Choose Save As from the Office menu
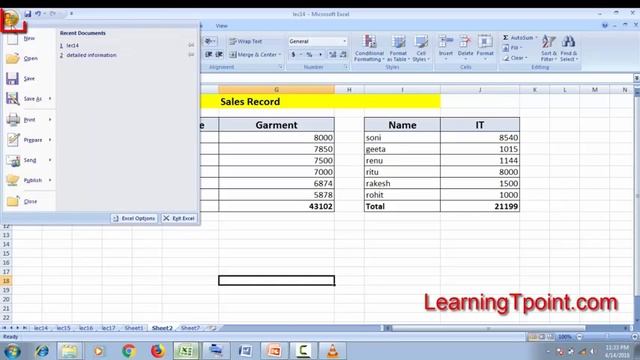Image resolution: width=640 pixels, height=360 pixels. pyautogui.click(x=24, y=99)
